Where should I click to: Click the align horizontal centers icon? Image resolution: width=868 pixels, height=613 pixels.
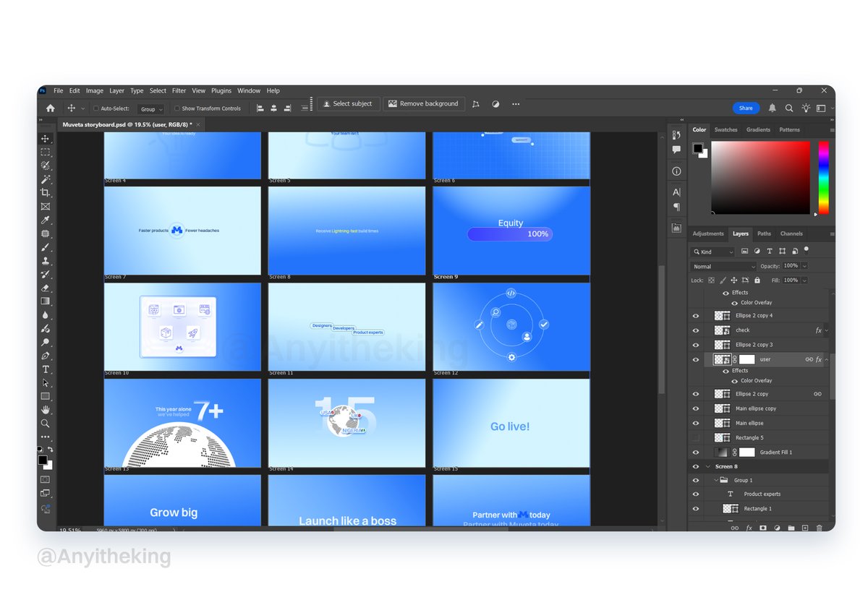(273, 108)
